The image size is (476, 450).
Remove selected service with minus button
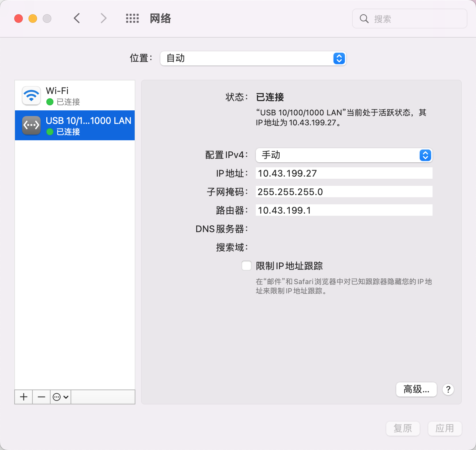click(x=41, y=397)
